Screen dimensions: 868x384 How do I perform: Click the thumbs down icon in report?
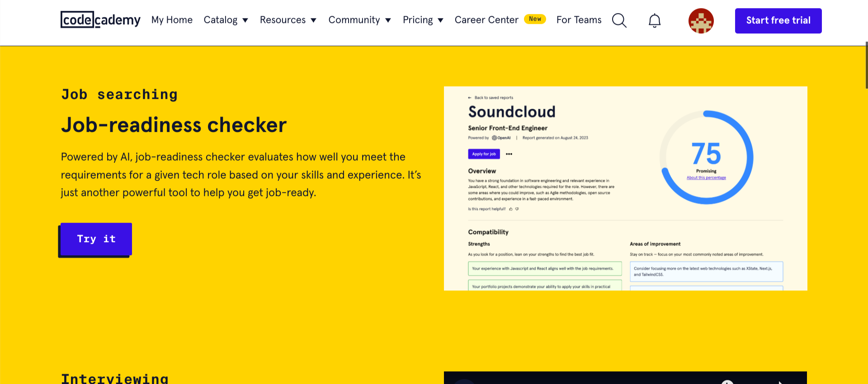[x=517, y=209]
